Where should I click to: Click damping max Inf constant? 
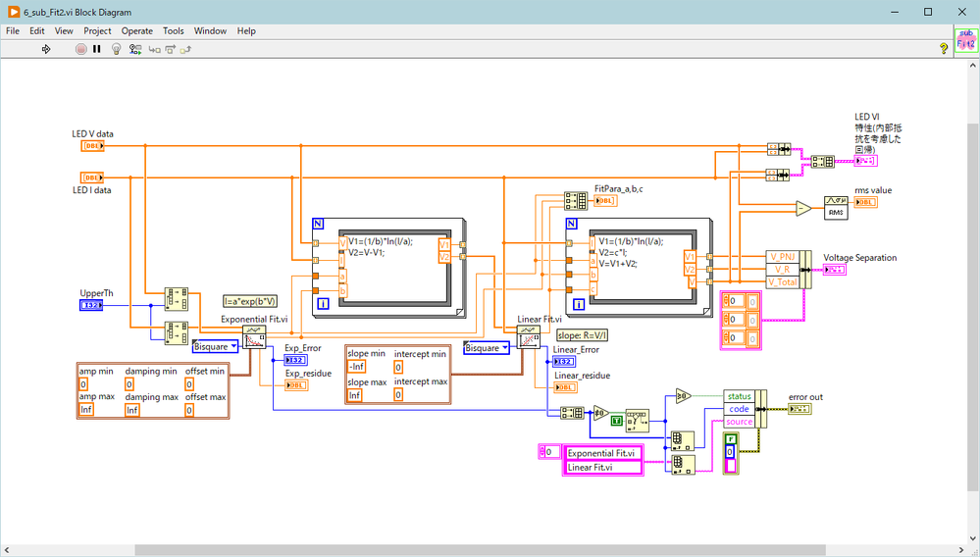(x=132, y=410)
